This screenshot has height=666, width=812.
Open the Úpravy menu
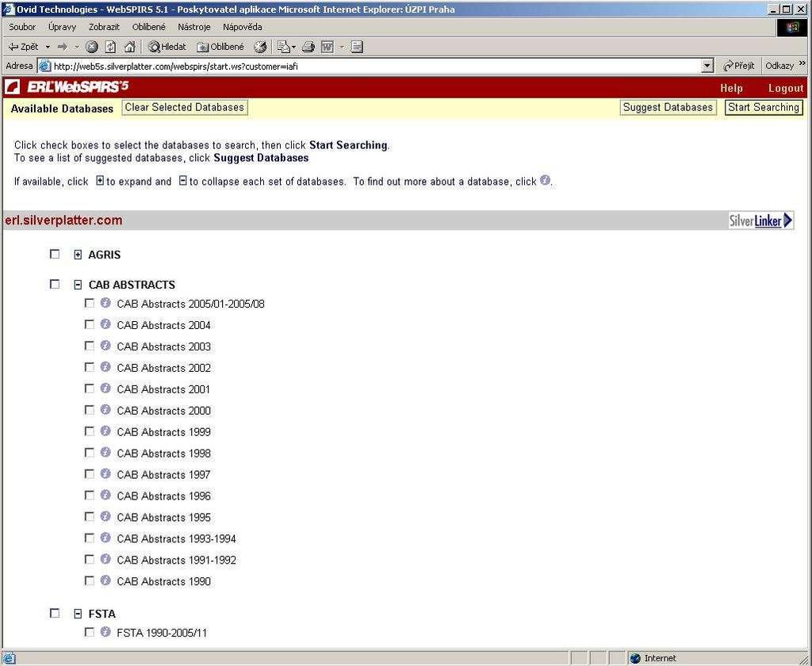click(x=62, y=27)
